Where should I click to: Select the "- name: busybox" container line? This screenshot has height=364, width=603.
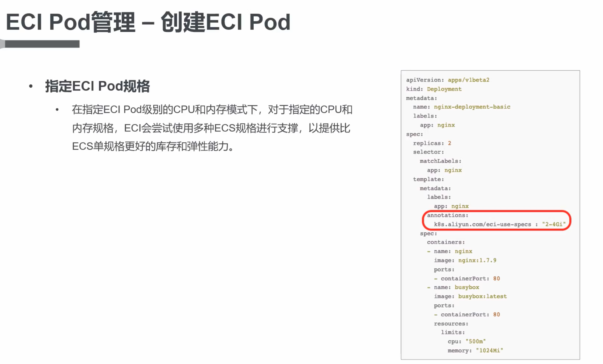453,287
